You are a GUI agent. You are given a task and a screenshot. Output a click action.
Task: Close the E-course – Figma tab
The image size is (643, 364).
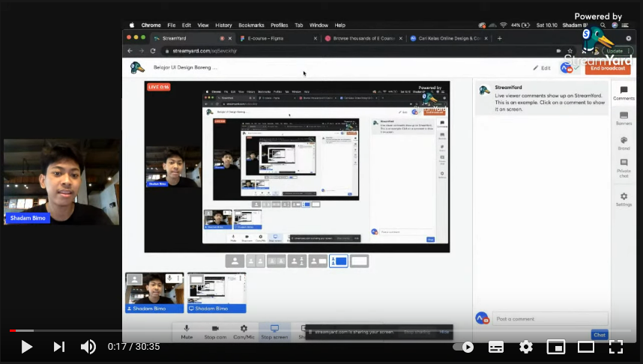coord(315,38)
